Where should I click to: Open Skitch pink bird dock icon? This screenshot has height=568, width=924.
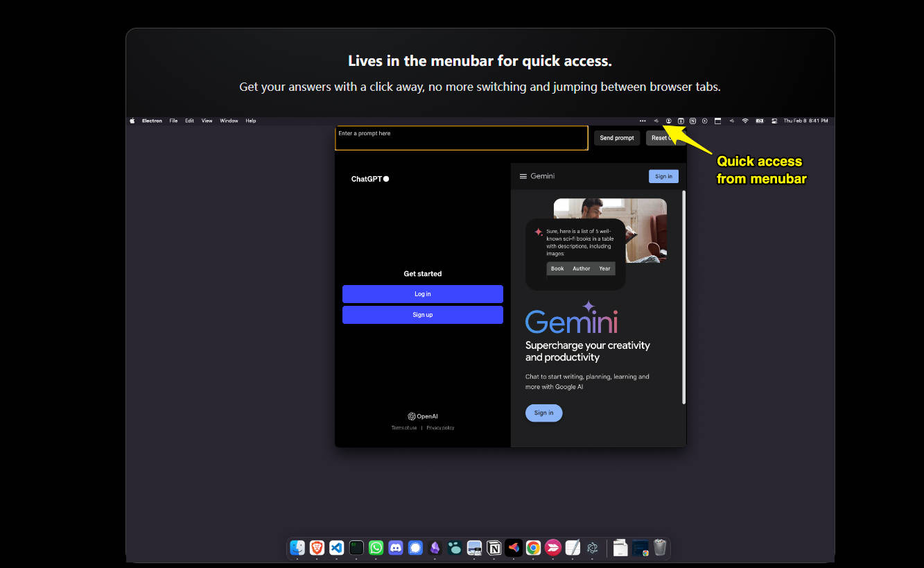[552, 548]
